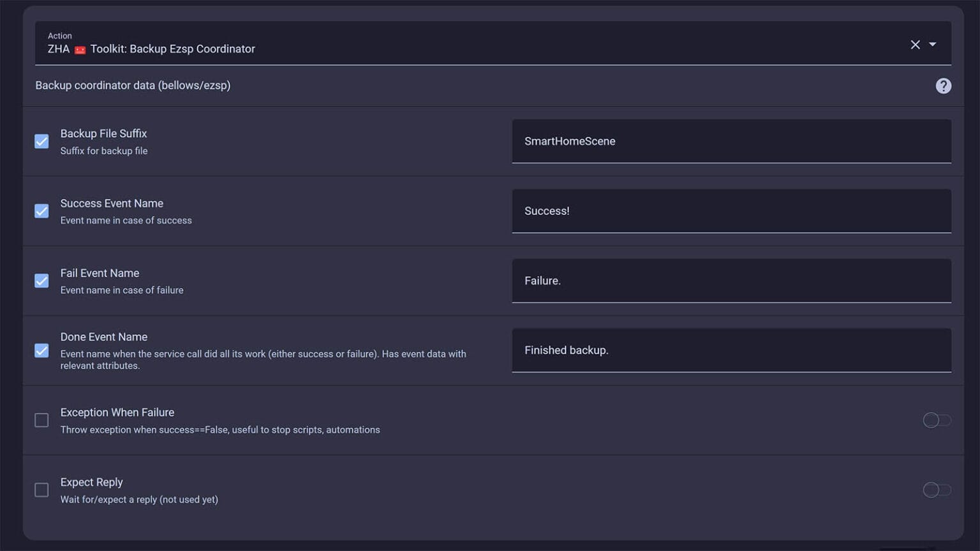Untick the Done Event Name checkbox
Screen dimensions: 980x551
[41, 351]
